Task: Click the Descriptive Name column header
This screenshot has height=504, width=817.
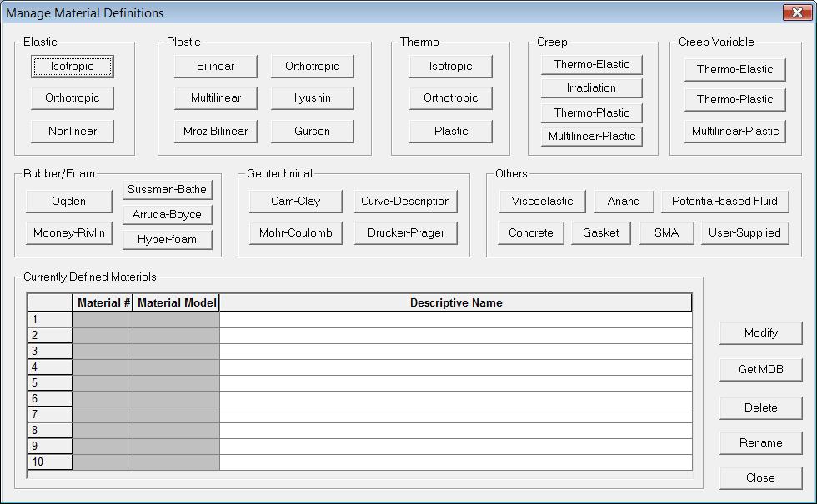Action: tap(456, 303)
